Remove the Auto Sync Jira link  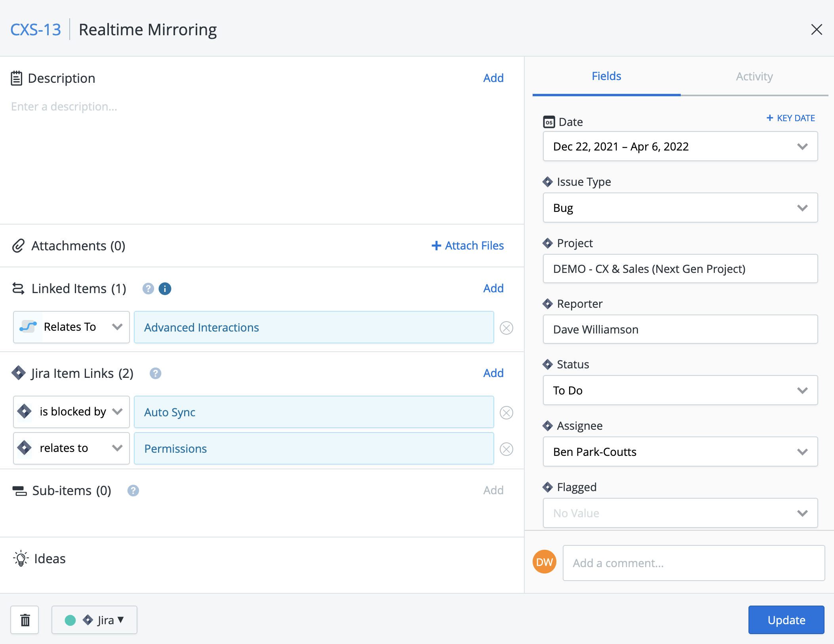click(x=506, y=413)
